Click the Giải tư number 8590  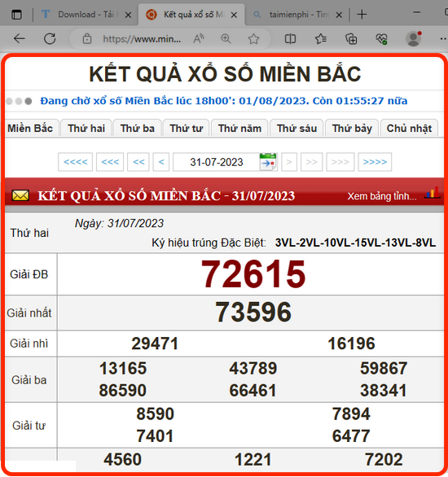coord(155,414)
